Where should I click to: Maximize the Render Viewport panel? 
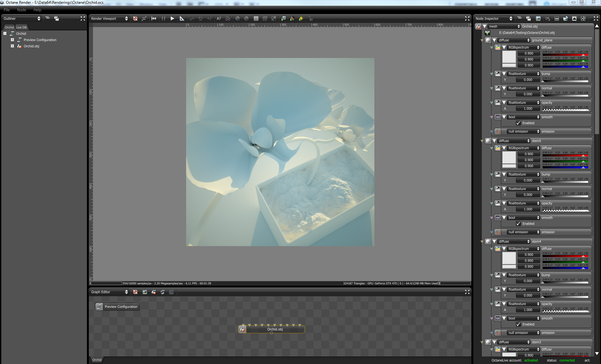[x=467, y=18]
